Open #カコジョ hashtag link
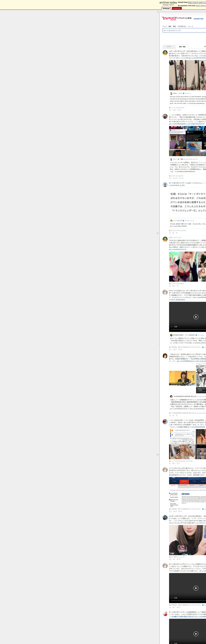This screenshot has width=206, height=644. [x=203, y=523]
